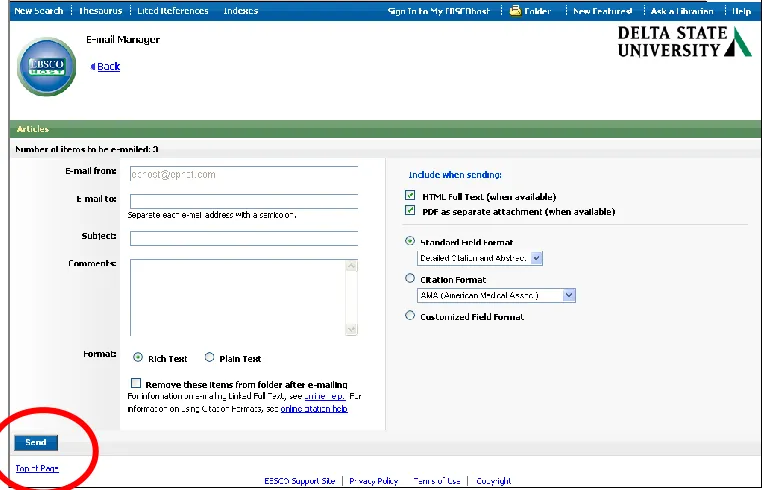The width and height of the screenshot is (762, 490).
Task: Click the E-mail from field
Action: (x=244, y=174)
